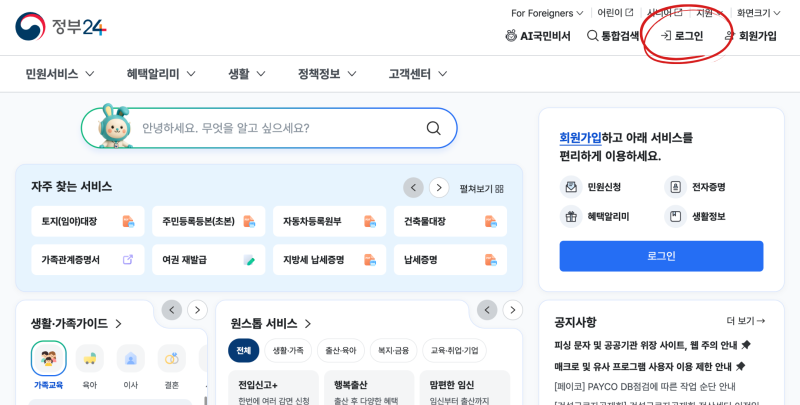This screenshot has height=405, width=800.
Task: Open the 회원가입 link in the header
Action: click(x=751, y=36)
